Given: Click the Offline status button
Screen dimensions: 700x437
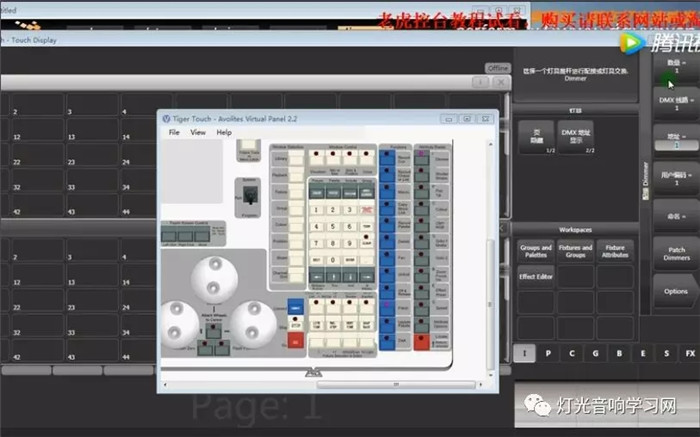Looking at the screenshot, I should pos(498,68).
